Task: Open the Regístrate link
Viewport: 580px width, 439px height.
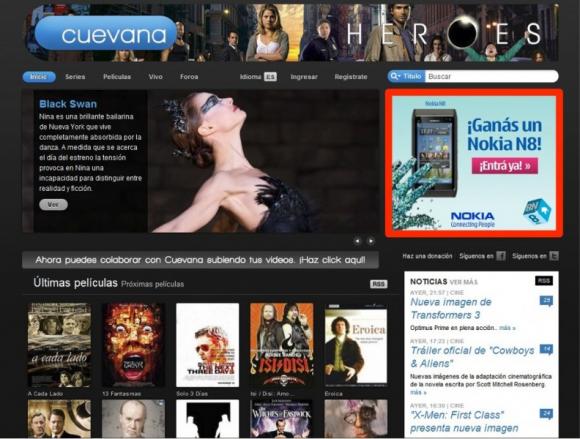Action: [351, 77]
